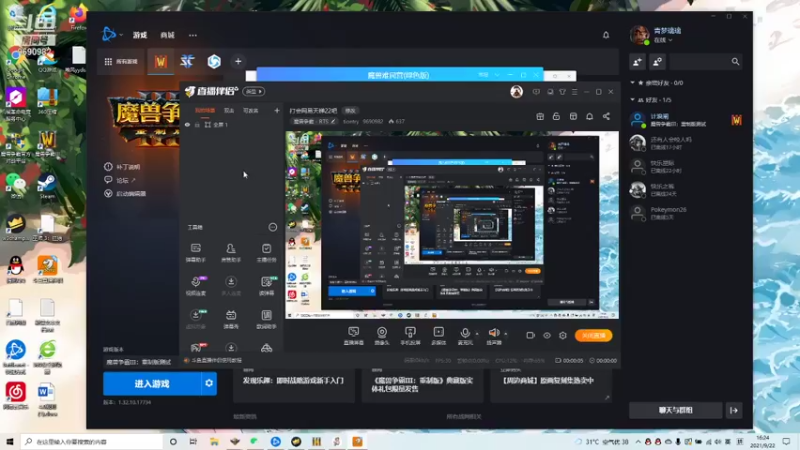Viewport: 800px width, 450px height.
Task: Open the second toolbox tool with person icon
Action: [x=231, y=253]
